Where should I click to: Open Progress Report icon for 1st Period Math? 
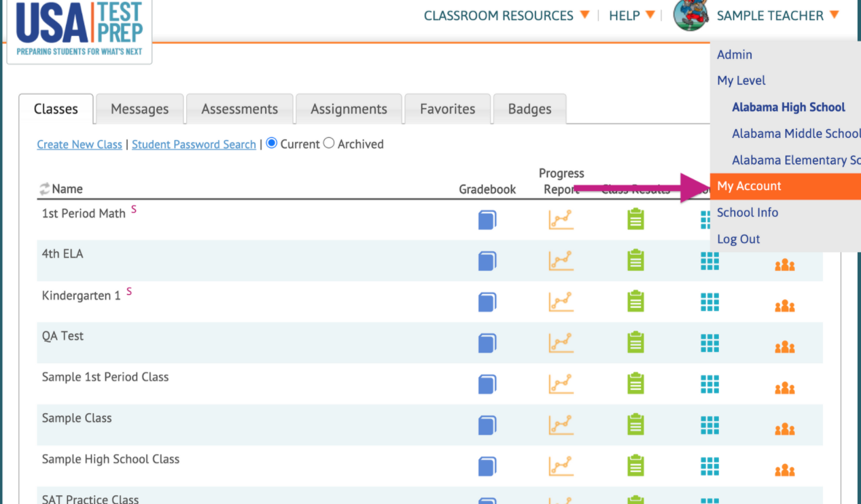pyautogui.click(x=561, y=219)
